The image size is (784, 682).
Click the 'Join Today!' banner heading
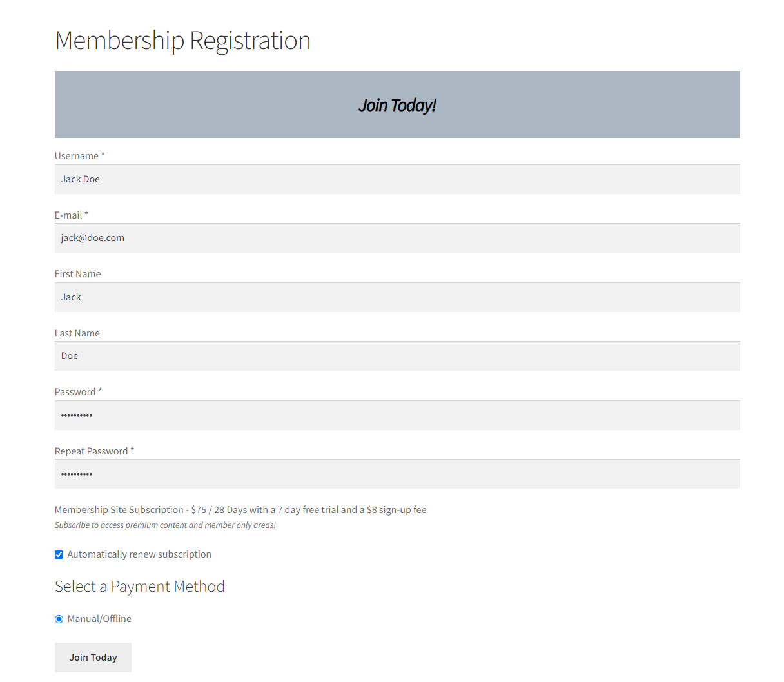pyautogui.click(x=397, y=105)
